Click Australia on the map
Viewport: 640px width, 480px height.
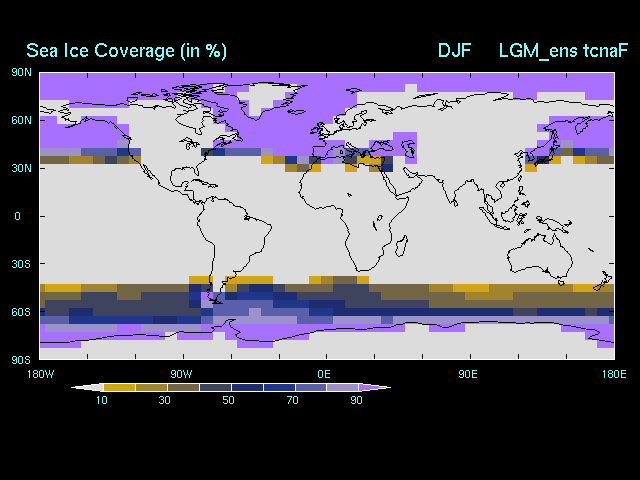point(540,256)
